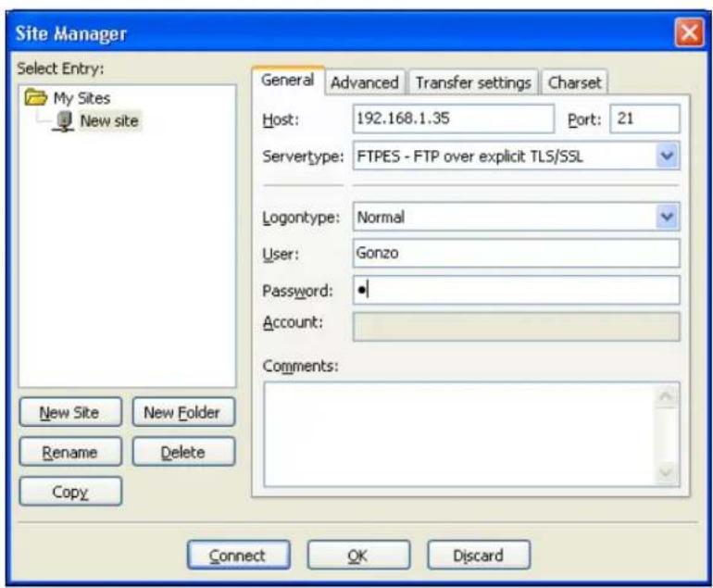Image resolution: width=713 pixels, height=588 pixels.
Task: Click the Logontype label
Action: tap(301, 218)
